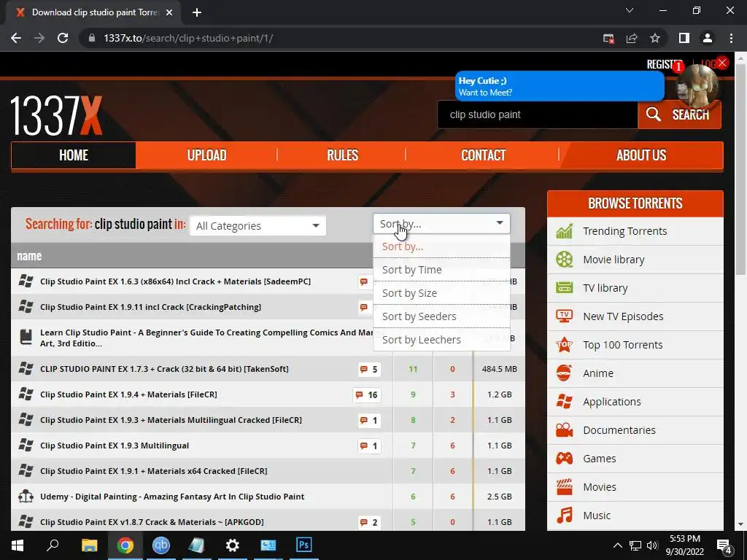Click the share icon in the address bar
Viewport: 747px width, 560px height.
tap(632, 38)
